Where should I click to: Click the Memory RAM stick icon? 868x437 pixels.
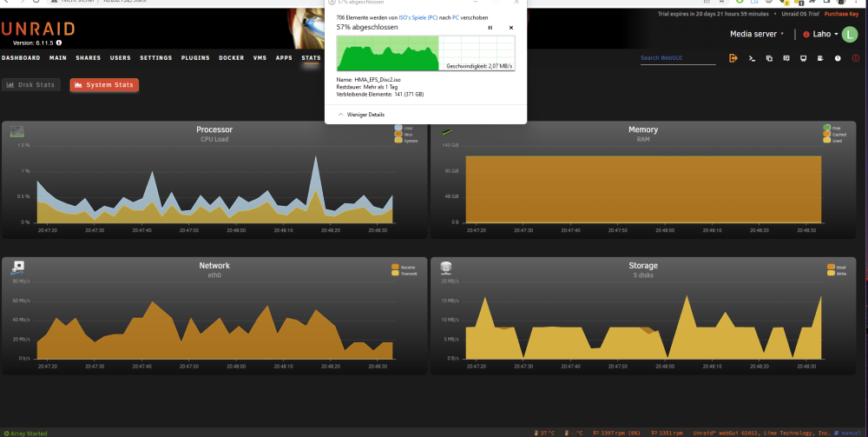click(x=445, y=132)
